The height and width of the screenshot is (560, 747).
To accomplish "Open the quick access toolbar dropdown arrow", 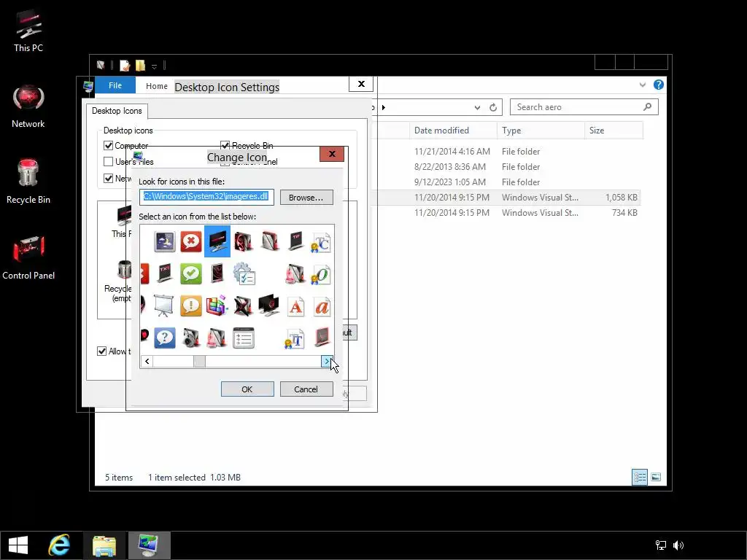I will [x=154, y=66].
